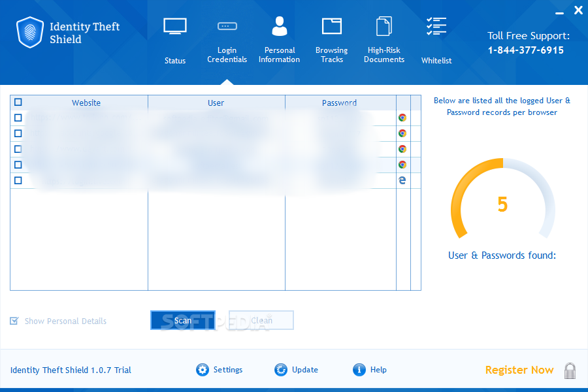
Task: Click the 'User & Passwords found:' label
Action: [502, 255]
